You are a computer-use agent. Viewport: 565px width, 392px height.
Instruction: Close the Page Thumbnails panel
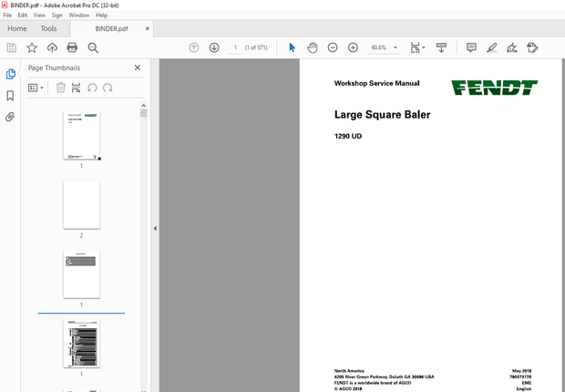pos(138,67)
